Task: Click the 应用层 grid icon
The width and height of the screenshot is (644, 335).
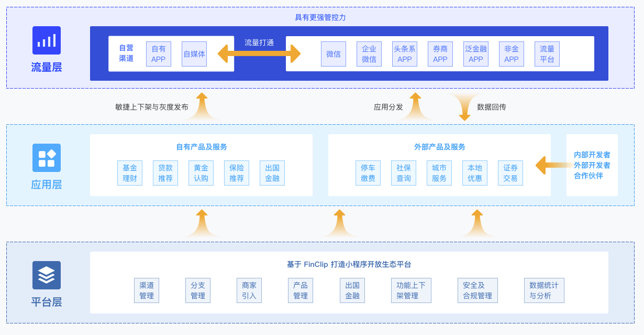Action: point(47,158)
